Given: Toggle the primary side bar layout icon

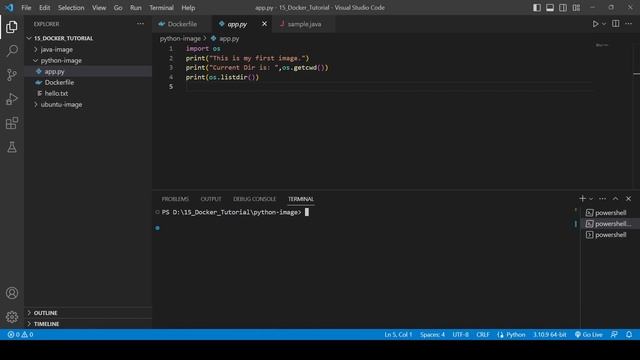Looking at the screenshot, I should click(x=537, y=8).
